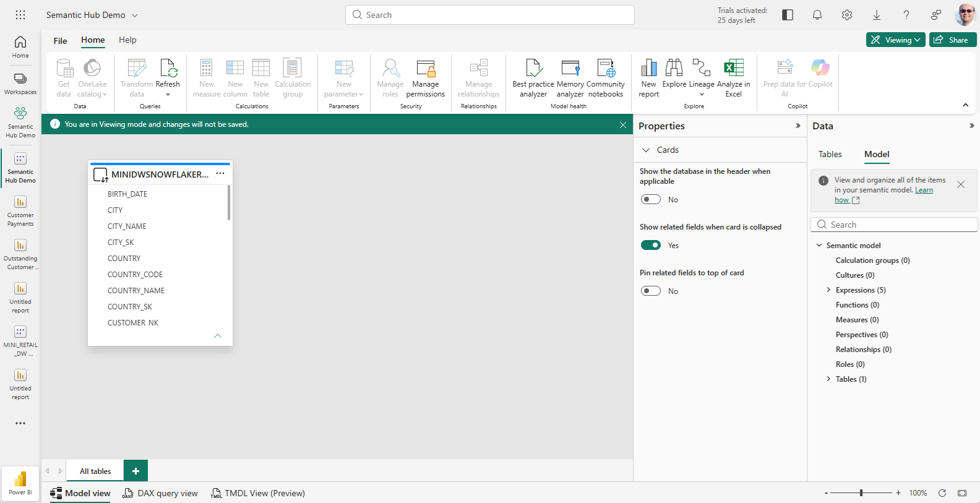980x503 pixels.
Task: Select the Model tab in Data pane
Action: pos(877,154)
